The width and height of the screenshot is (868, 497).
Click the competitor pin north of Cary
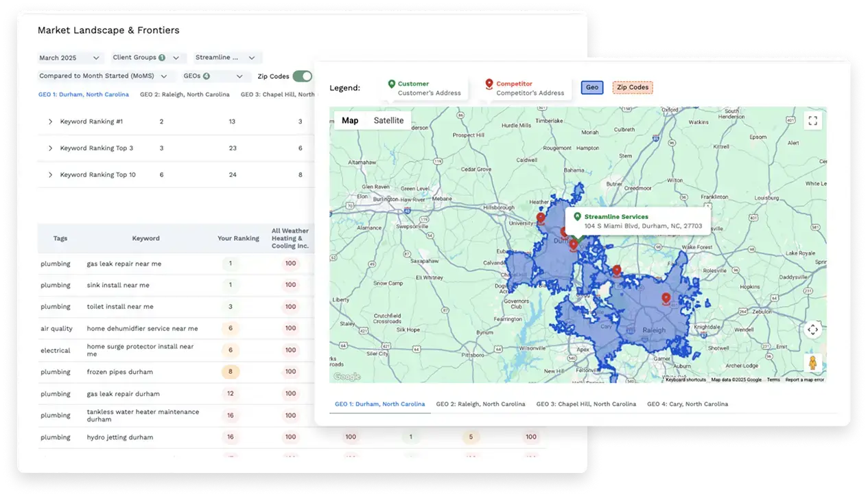(617, 271)
